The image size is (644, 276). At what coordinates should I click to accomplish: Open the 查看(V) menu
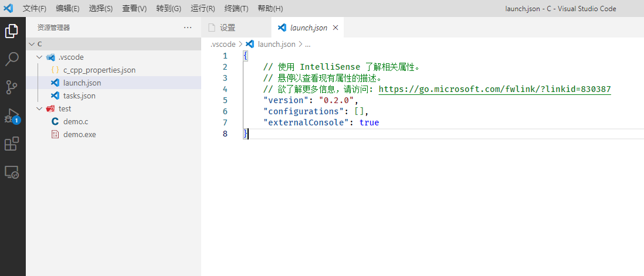[134, 9]
